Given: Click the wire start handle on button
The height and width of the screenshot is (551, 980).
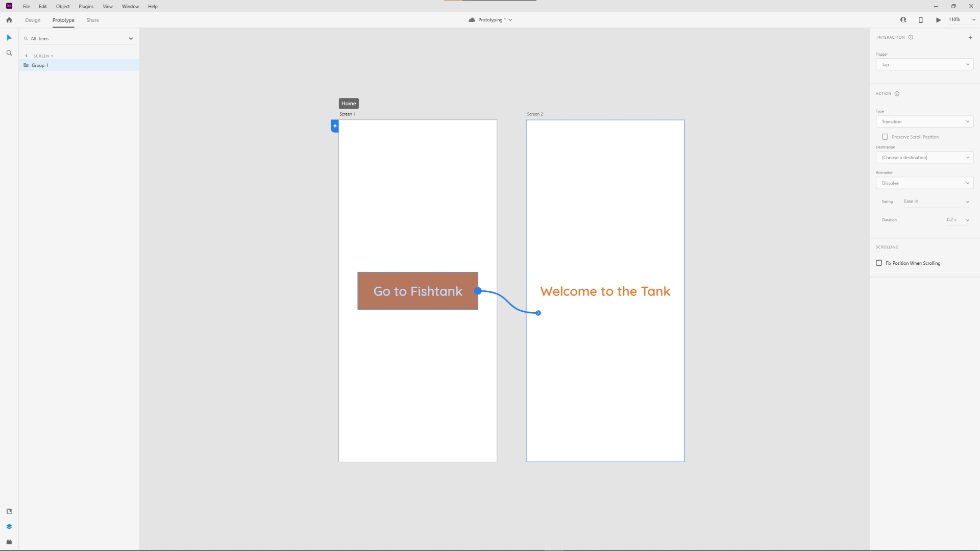Looking at the screenshot, I should click(478, 291).
